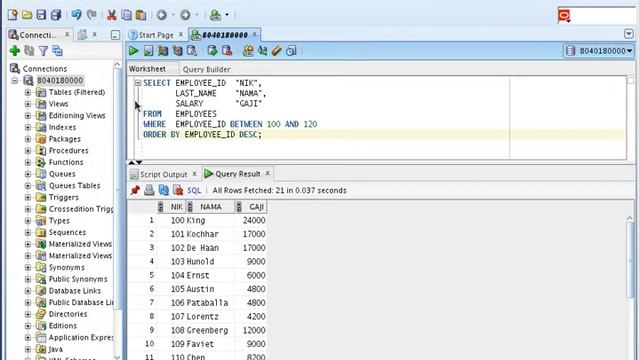Select the Database Links tree item
Screen dimensions: 640x360
(75, 291)
